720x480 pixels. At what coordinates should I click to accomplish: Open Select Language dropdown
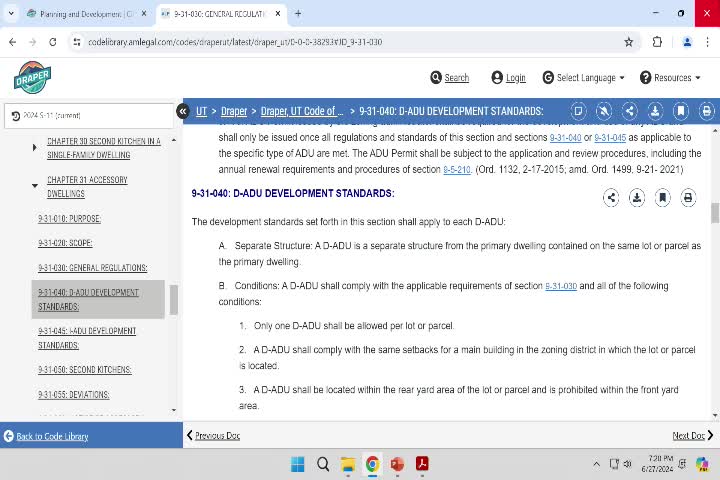point(584,78)
